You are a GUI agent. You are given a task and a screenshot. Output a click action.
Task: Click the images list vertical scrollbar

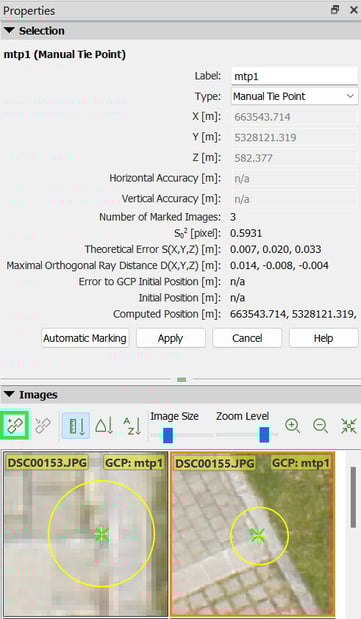[x=353, y=497]
